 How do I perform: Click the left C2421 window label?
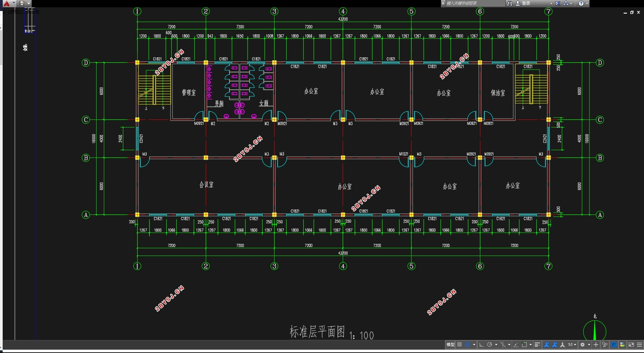141,138
